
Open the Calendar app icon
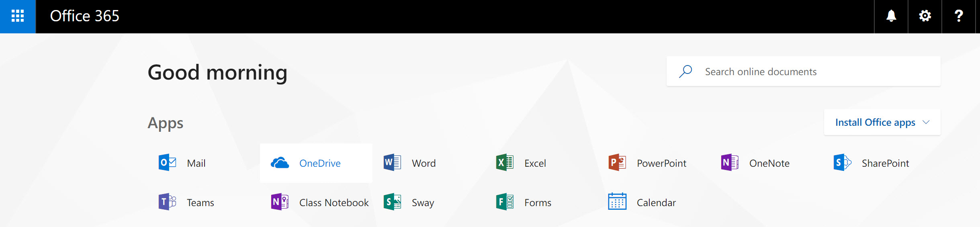point(617,202)
